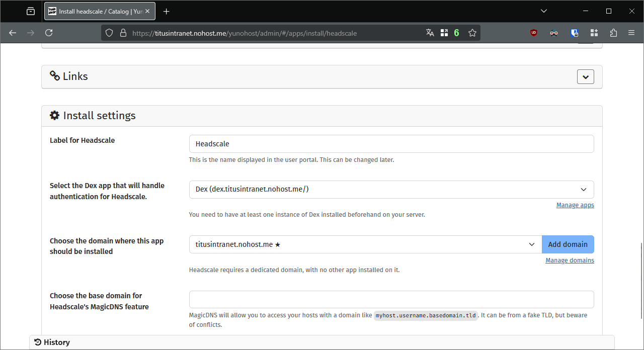
Task: Follow the Manage apps link
Action: click(575, 205)
